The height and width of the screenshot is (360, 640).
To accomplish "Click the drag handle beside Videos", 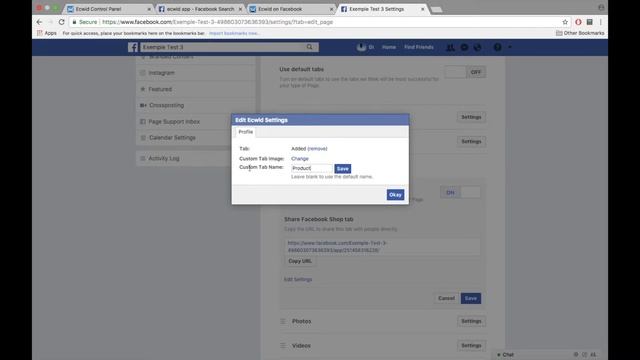I will coord(283,346).
